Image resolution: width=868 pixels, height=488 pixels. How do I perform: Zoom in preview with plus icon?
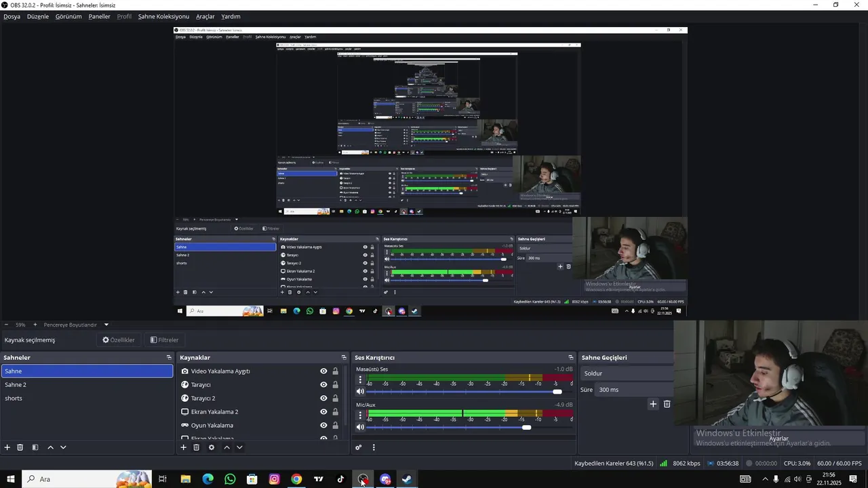(x=35, y=325)
